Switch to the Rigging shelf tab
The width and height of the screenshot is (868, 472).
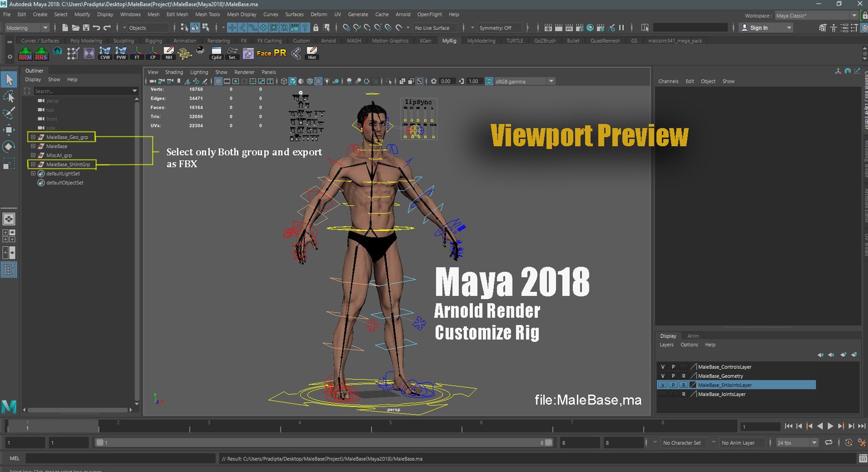[154, 41]
